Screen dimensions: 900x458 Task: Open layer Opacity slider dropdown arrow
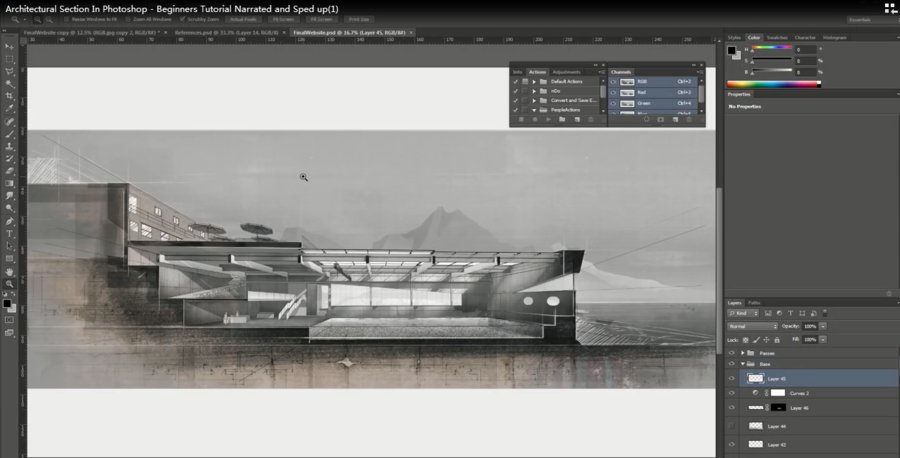click(x=823, y=326)
